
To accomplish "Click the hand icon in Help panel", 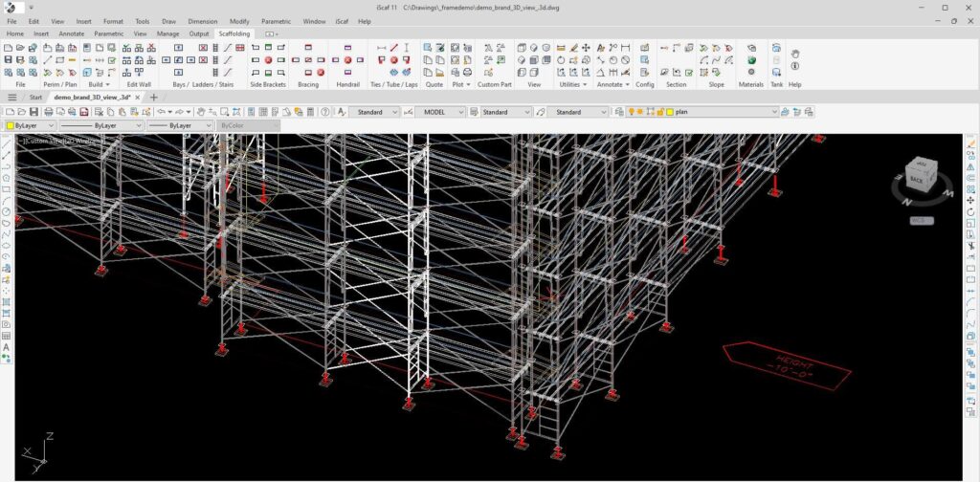I will point(795,53).
